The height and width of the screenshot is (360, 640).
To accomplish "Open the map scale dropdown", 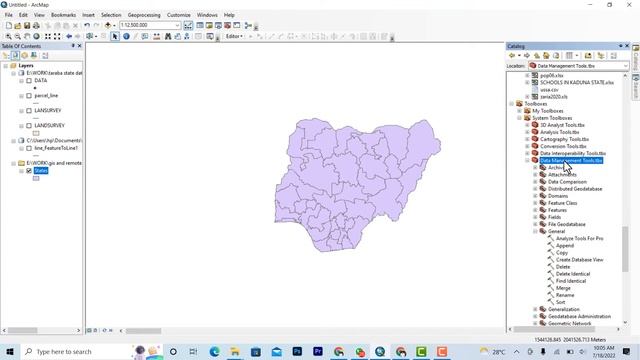I will 177,25.
